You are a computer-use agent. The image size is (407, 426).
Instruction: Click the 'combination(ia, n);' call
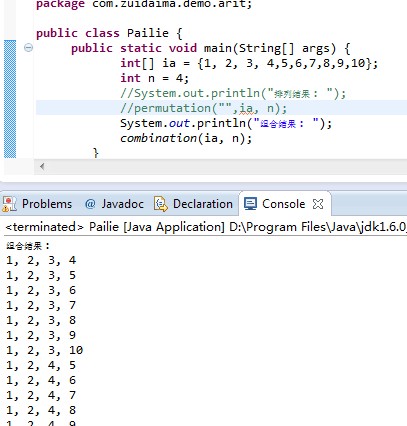(x=186, y=138)
